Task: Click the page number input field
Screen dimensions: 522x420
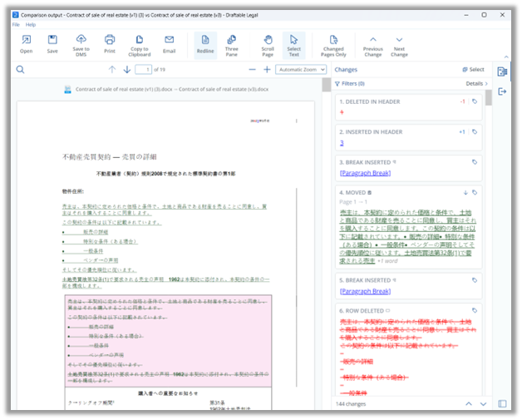Action: 143,70
